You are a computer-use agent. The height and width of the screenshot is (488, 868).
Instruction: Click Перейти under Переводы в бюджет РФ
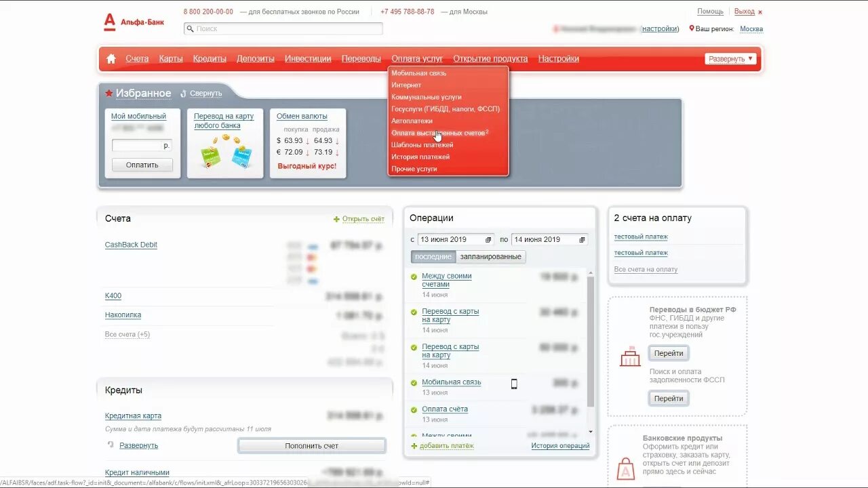(669, 353)
